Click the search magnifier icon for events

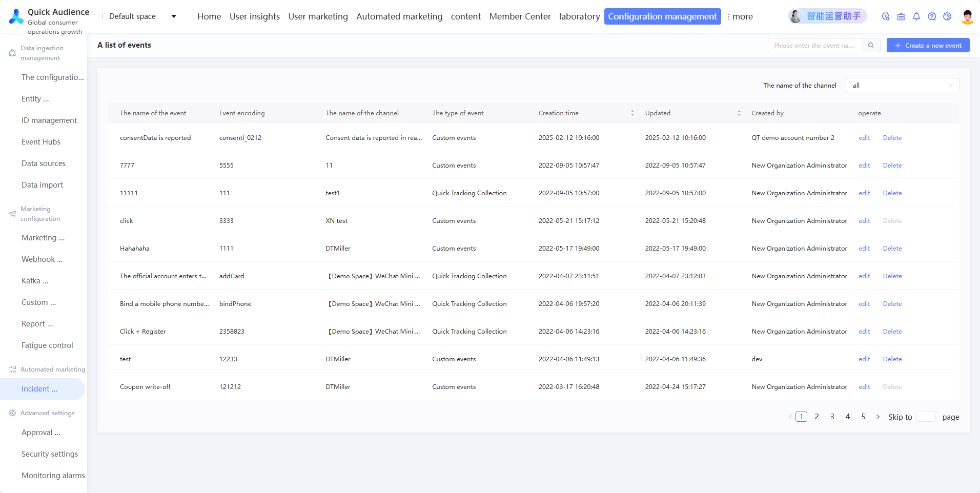tap(871, 45)
